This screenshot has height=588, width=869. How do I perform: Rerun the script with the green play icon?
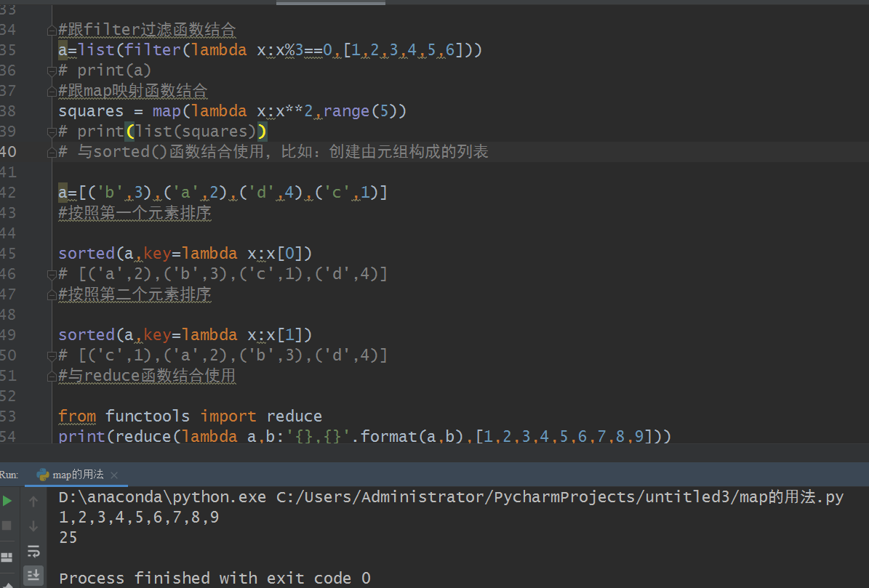(7, 501)
